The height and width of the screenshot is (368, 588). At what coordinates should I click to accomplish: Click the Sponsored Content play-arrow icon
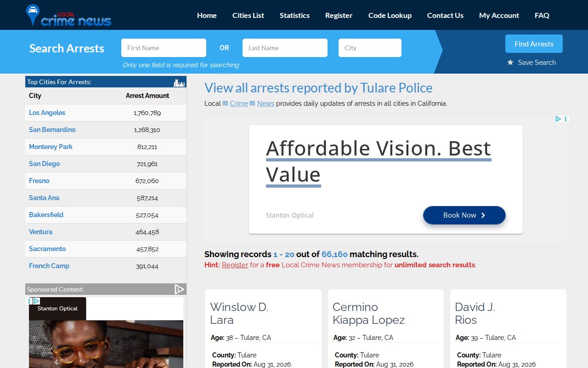pyautogui.click(x=179, y=289)
